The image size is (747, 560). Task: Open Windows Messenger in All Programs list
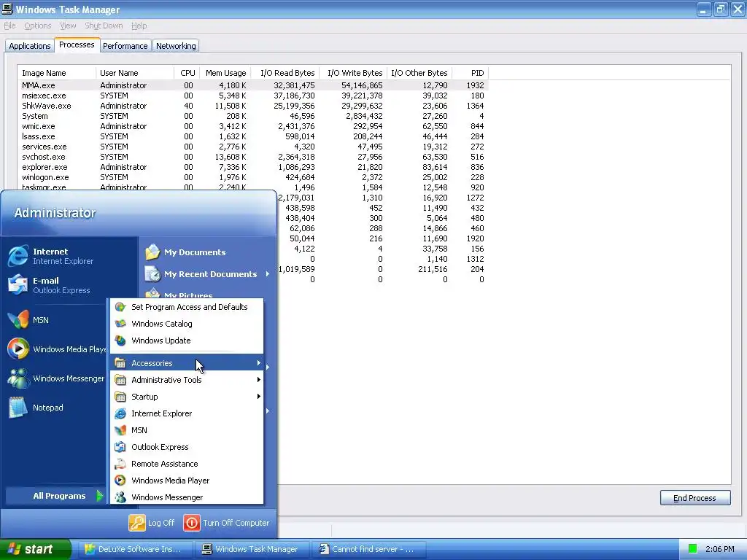click(x=187, y=497)
